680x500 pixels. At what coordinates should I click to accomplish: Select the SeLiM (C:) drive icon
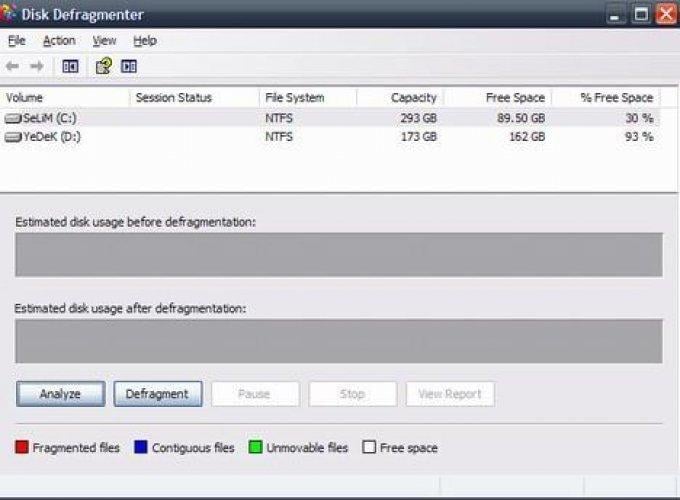tap(13, 117)
